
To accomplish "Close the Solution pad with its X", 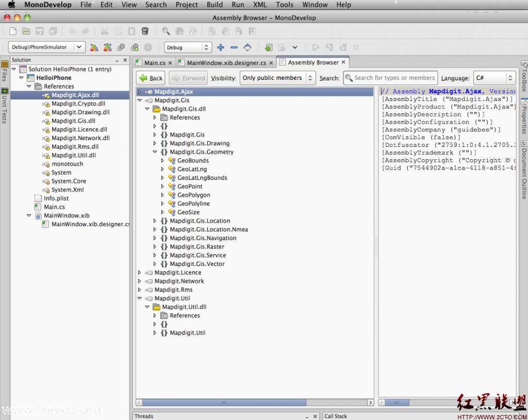I will 125,60.
